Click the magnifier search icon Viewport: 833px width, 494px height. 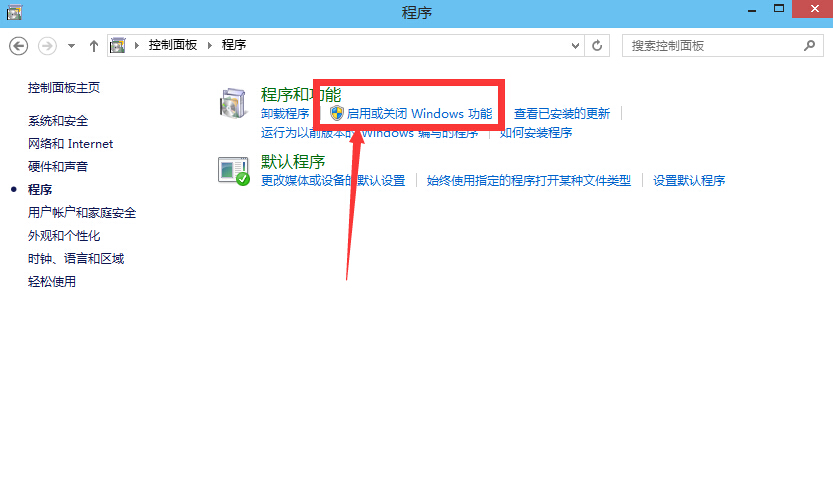[810, 46]
